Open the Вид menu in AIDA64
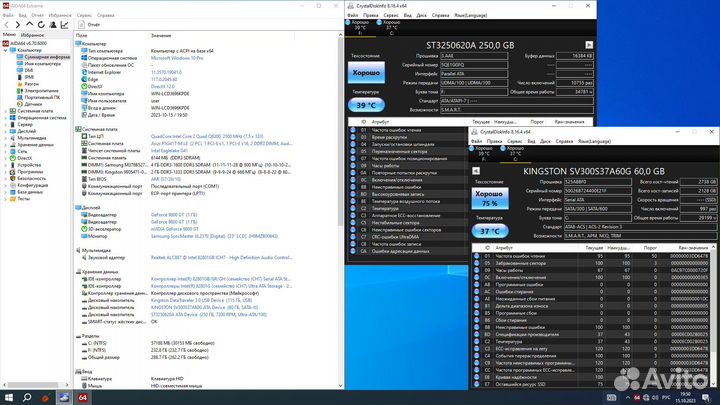Viewport: 720px width, 405px height. 22,15
